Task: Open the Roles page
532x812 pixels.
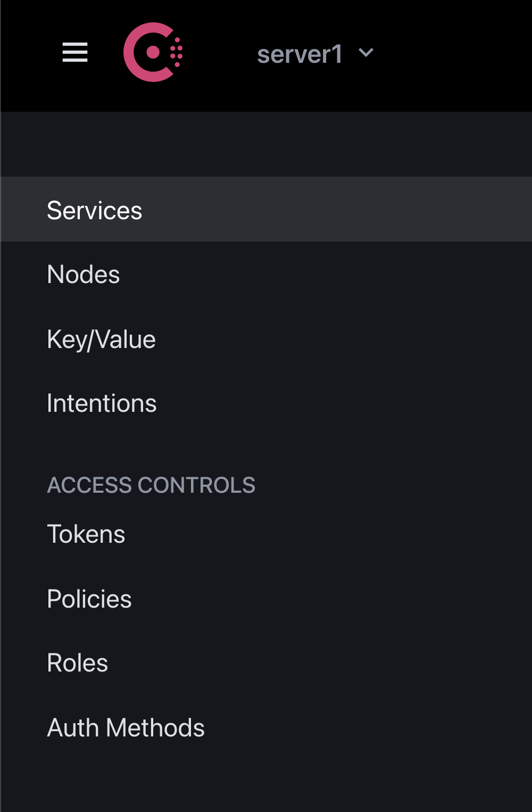Action: pos(78,663)
